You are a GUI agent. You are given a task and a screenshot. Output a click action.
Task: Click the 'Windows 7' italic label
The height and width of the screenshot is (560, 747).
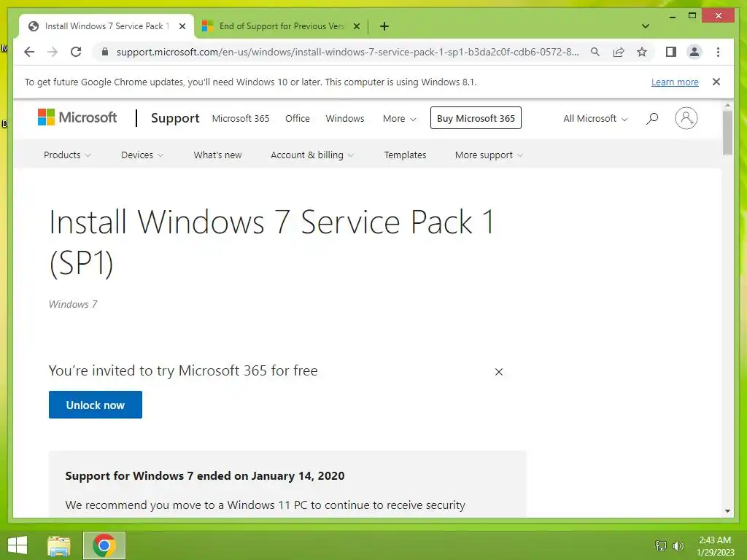click(x=73, y=304)
